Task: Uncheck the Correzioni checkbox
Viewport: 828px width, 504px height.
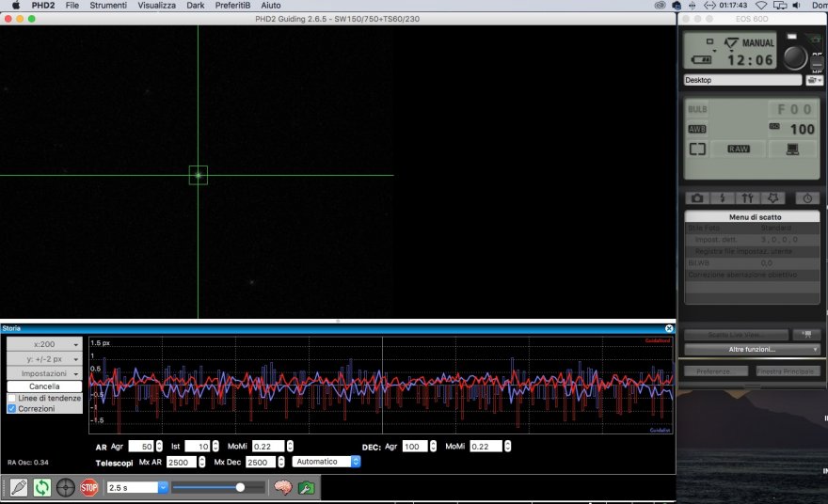Action: tap(12, 409)
